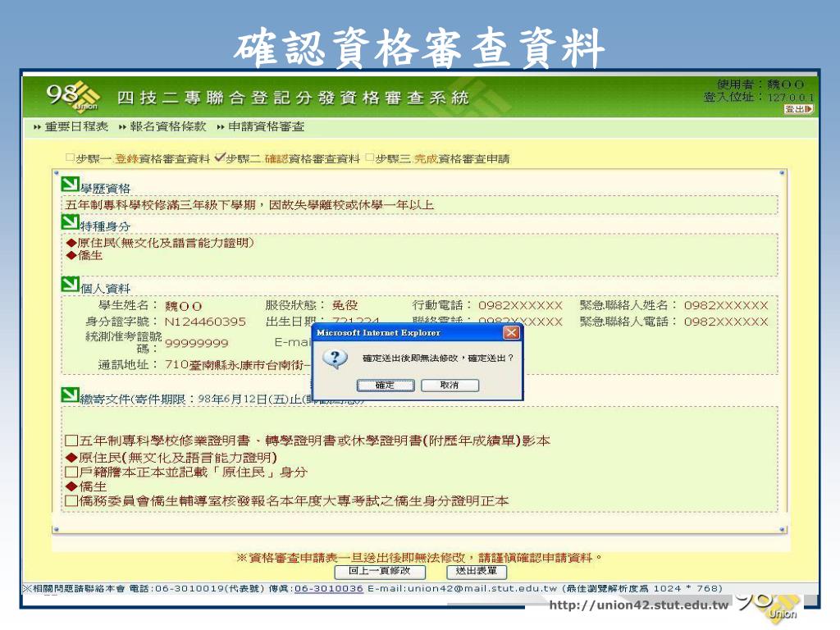Toggle 步驟三 完成資格審查申請 checkbox
The image size is (840, 630).
[369, 157]
